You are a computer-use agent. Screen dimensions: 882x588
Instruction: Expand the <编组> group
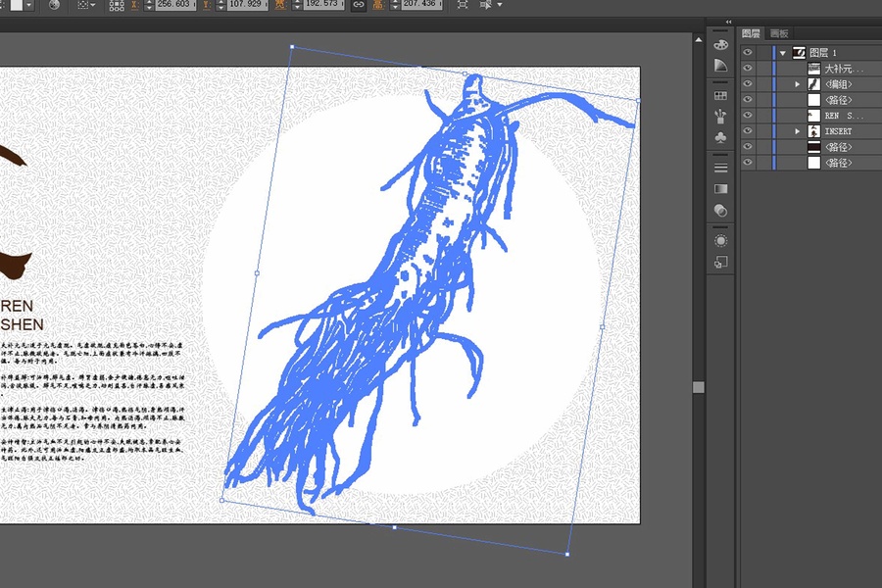point(797,84)
